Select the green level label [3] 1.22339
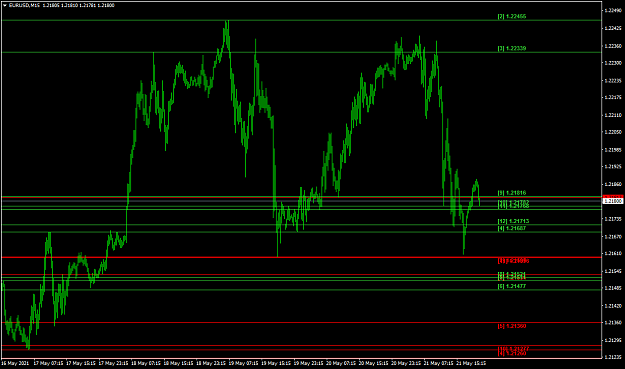The height and width of the screenshot is (369, 625). point(512,48)
